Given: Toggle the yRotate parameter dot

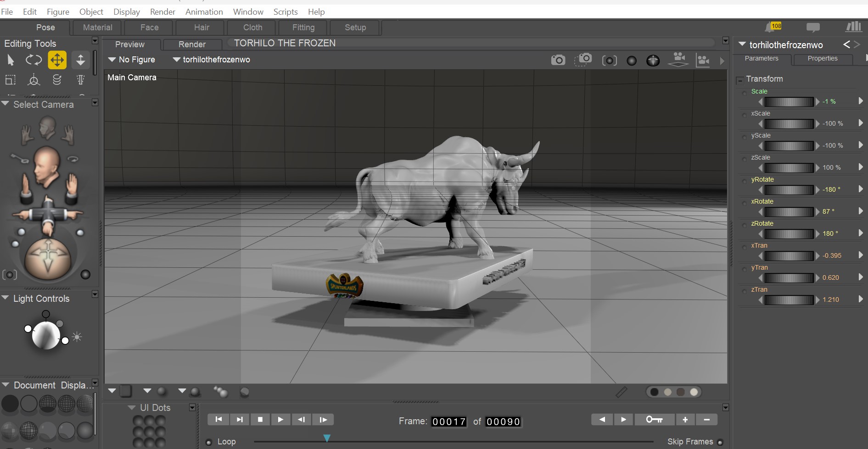Looking at the screenshot, I should click(744, 181).
